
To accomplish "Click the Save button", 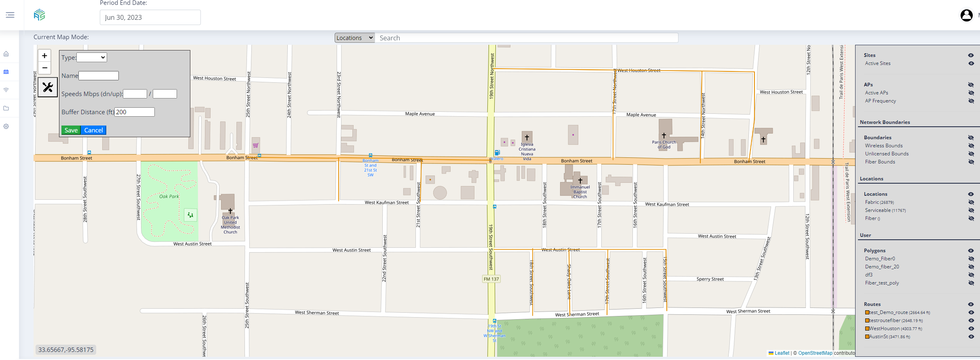I will point(71,130).
